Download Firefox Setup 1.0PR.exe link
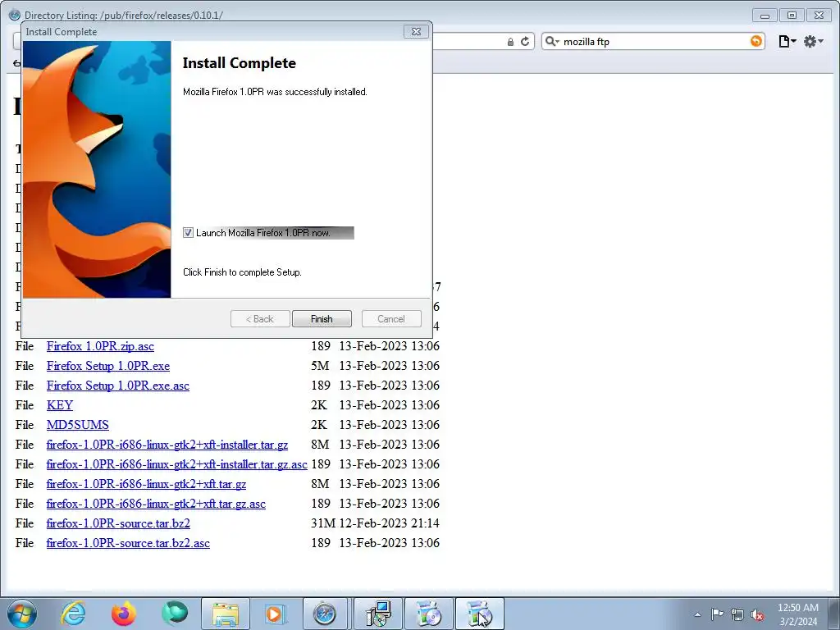840x630 pixels. (x=108, y=366)
